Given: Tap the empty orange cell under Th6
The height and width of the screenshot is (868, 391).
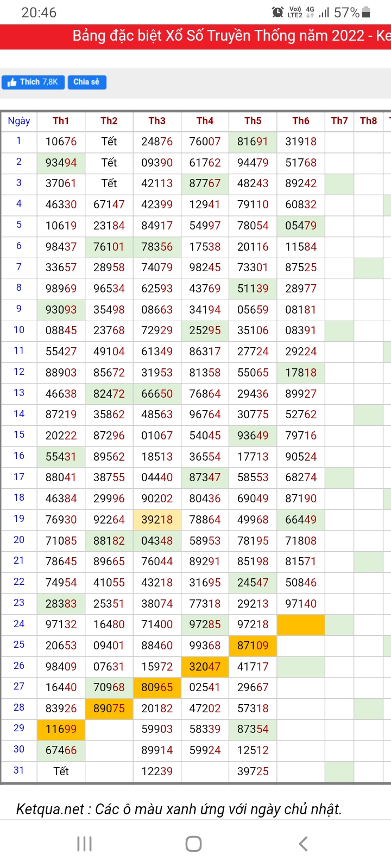Looking at the screenshot, I should pyautogui.click(x=301, y=624).
